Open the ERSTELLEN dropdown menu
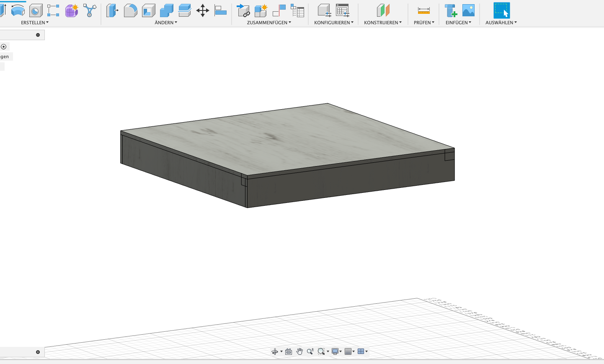The height and width of the screenshot is (364, 604). 35,23
